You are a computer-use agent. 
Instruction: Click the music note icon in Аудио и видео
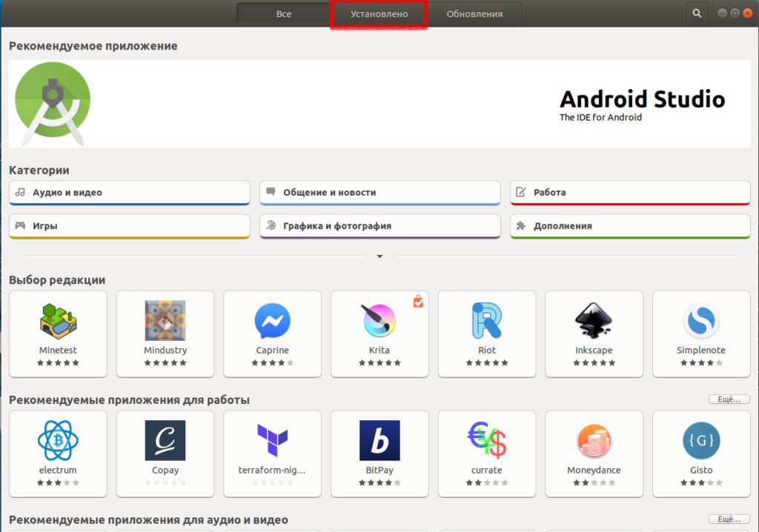[20, 192]
